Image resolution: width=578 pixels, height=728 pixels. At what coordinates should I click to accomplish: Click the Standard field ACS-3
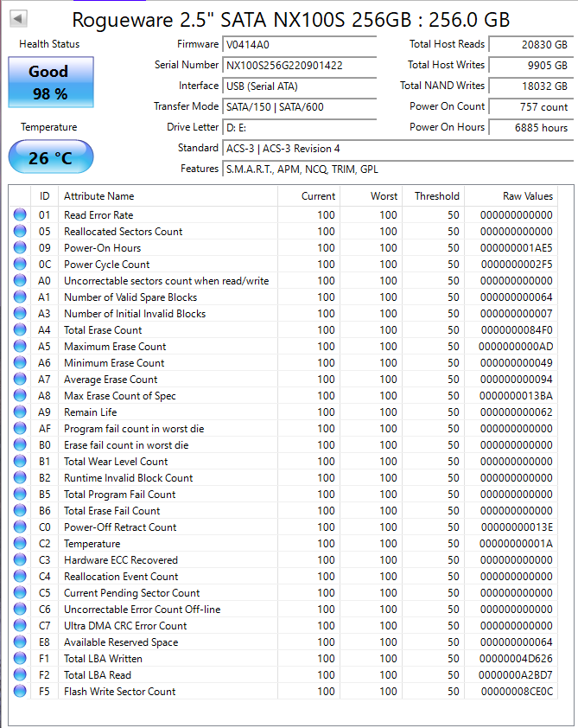click(x=398, y=149)
